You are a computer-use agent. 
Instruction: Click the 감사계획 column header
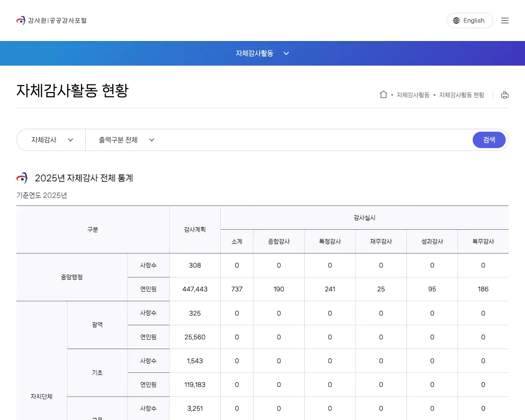(195, 230)
